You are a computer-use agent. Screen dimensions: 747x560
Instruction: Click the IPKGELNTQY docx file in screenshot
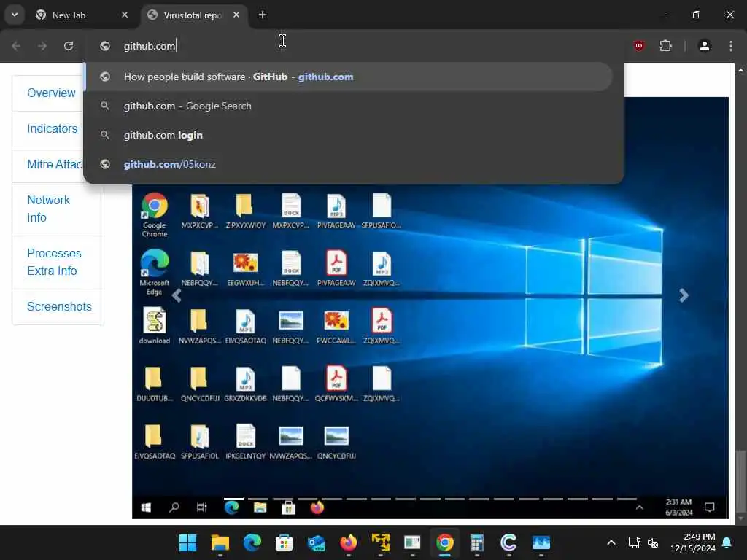coord(246,441)
